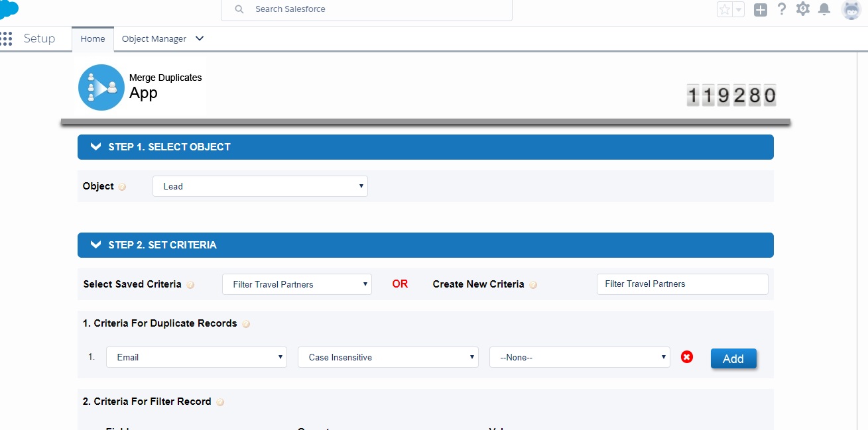Open the user profile avatar
The height and width of the screenshot is (430, 868).
click(851, 9)
